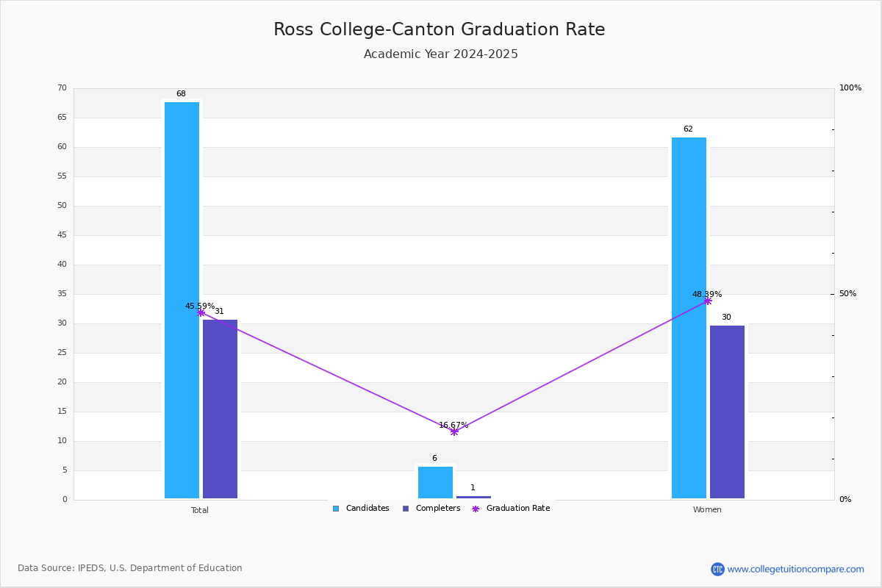This screenshot has width=882, height=588.
Task: Click the Graduation Rate legend star icon
Action: [x=476, y=509]
